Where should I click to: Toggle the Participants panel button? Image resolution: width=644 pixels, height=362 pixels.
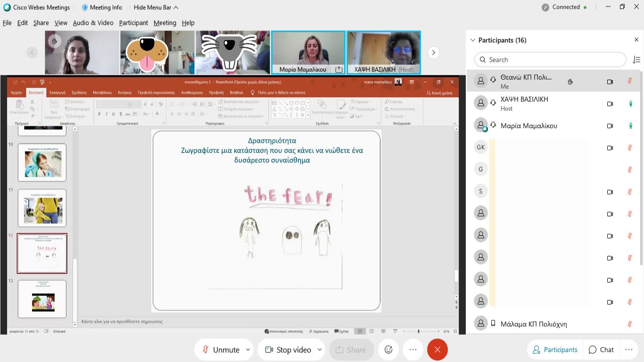tap(555, 350)
